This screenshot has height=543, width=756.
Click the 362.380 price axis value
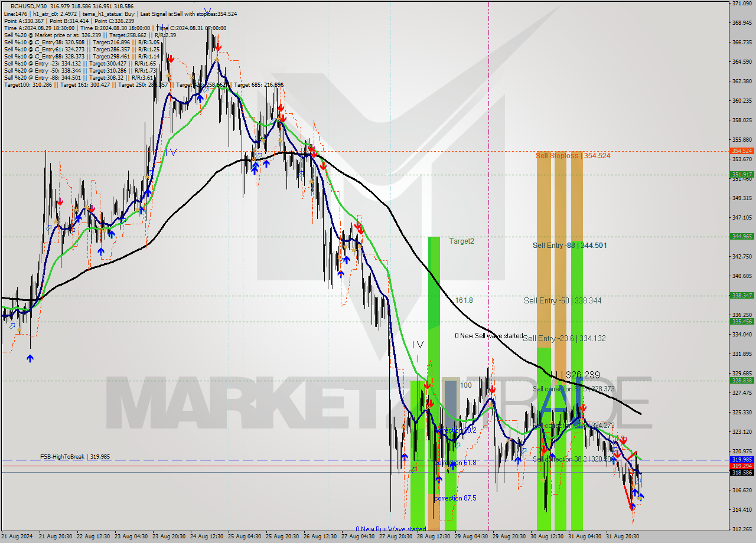point(742,81)
